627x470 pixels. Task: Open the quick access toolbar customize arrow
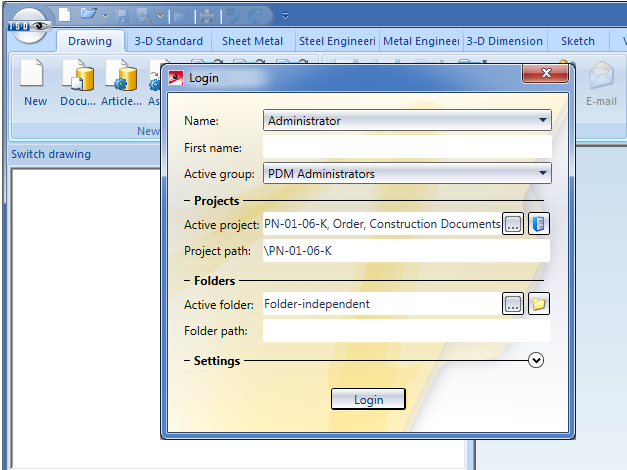pyautogui.click(x=285, y=16)
